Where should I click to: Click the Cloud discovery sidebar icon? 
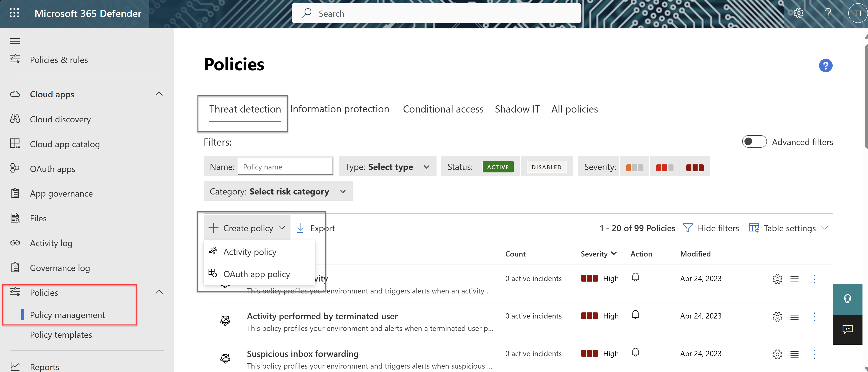(x=15, y=118)
